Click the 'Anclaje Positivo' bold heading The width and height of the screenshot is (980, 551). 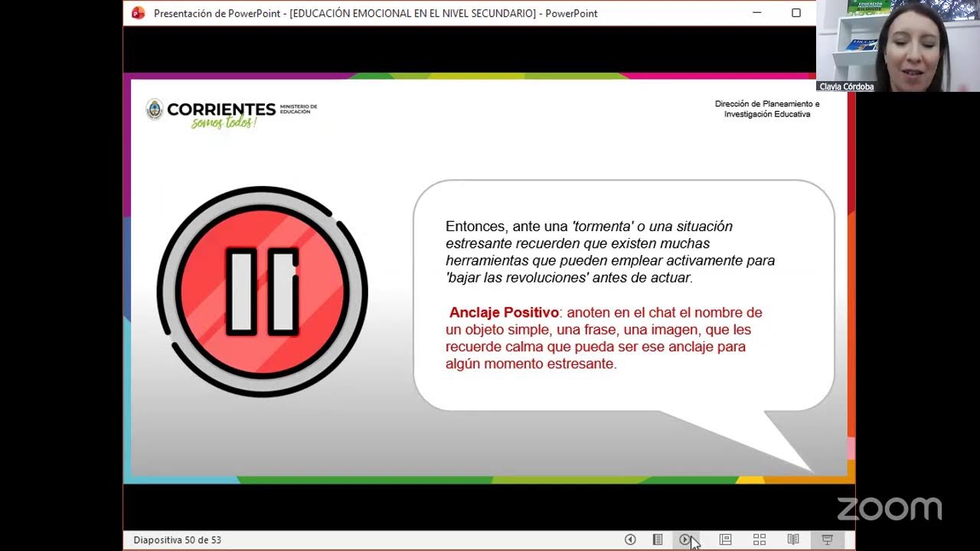point(504,312)
